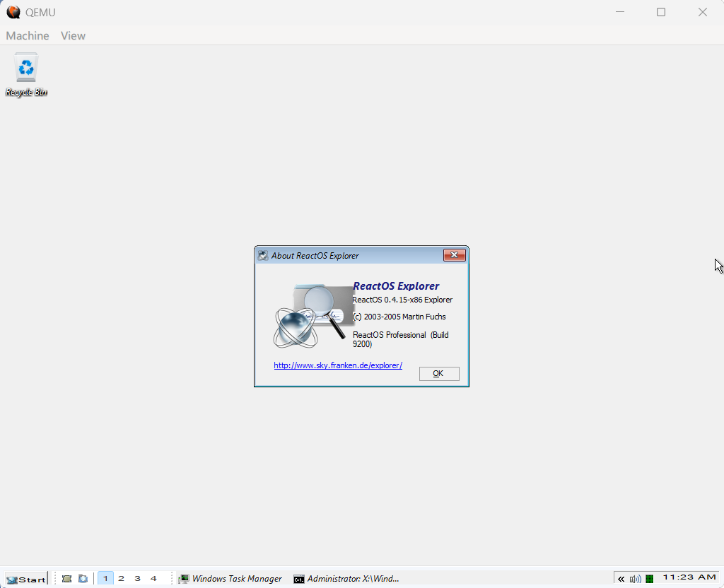
Task: Switch to virtual desktop 1
Action: 105,578
